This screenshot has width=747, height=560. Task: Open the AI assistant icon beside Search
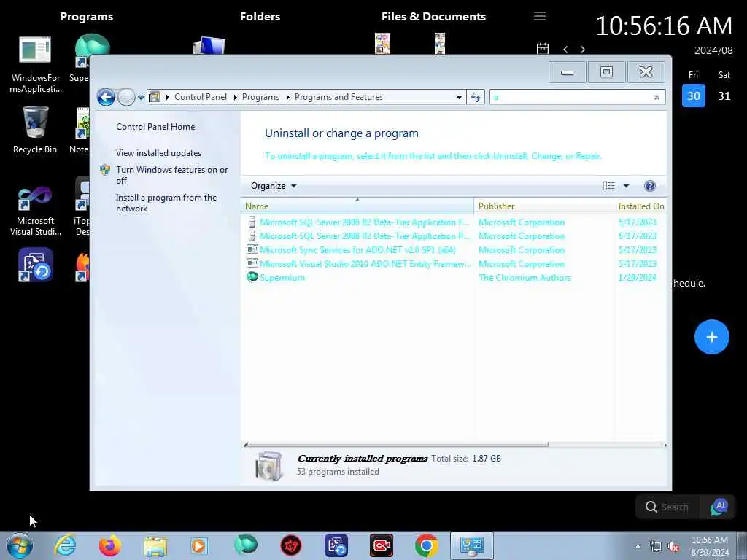tap(719, 507)
